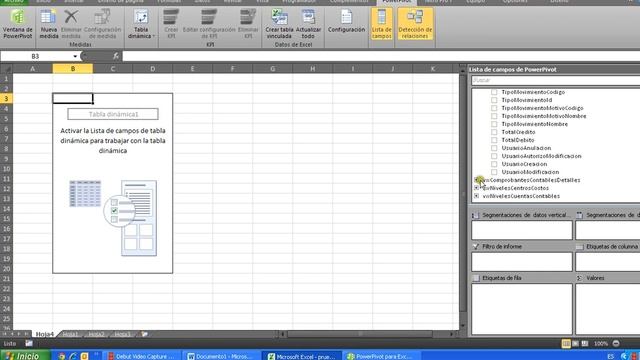Viewport: 640px width, 360px height.
Task: Select Normal view icon in status bar
Action: [566, 344]
